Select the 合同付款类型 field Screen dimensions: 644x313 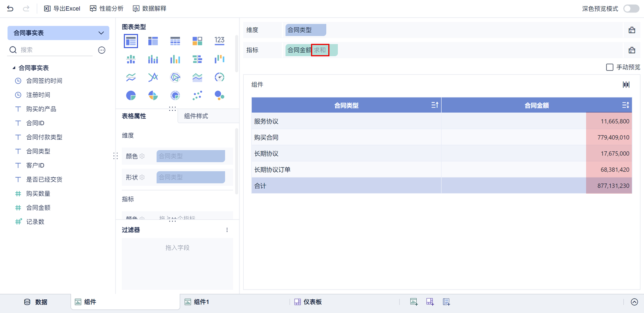coord(44,137)
